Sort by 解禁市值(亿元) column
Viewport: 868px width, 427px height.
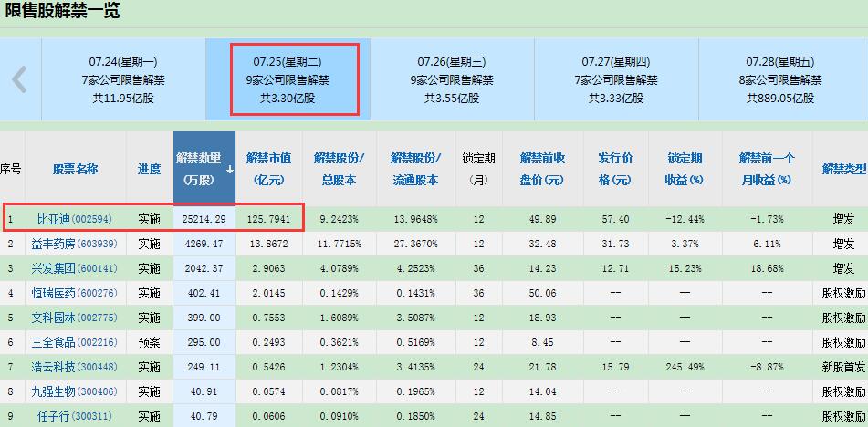point(268,169)
